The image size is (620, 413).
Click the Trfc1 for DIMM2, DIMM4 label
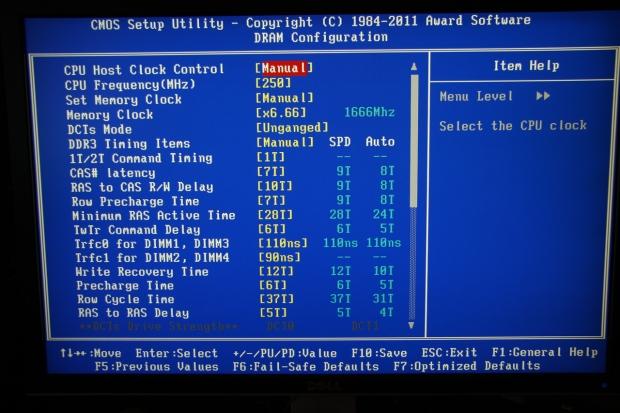coord(152,258)
